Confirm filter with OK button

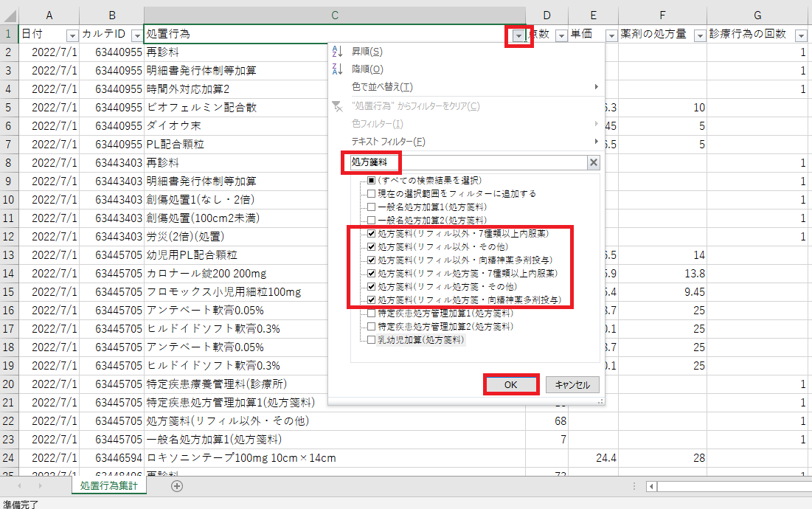(x=510, y=385)
